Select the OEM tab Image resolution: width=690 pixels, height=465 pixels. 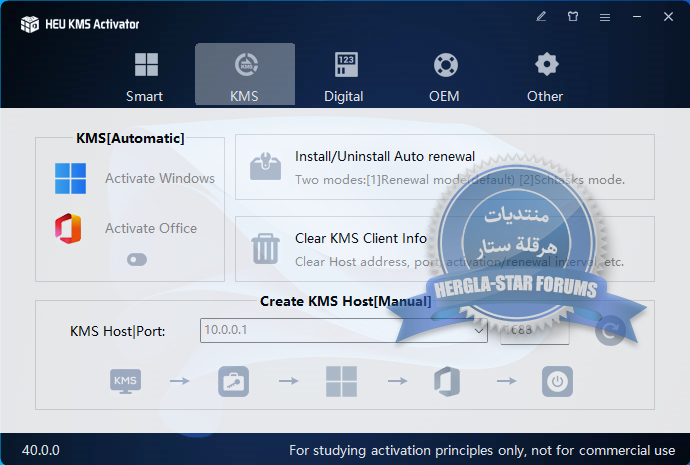[x=444, y=76]
